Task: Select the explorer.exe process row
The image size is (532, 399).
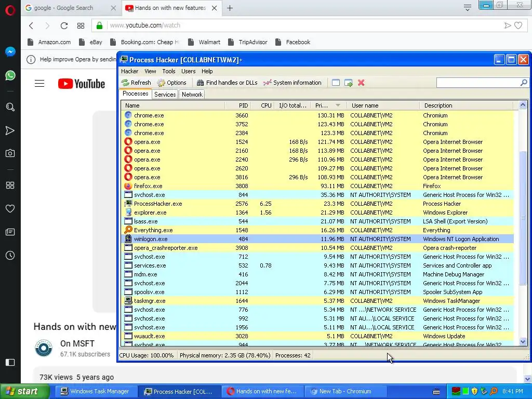Action: tap(317, 212)
